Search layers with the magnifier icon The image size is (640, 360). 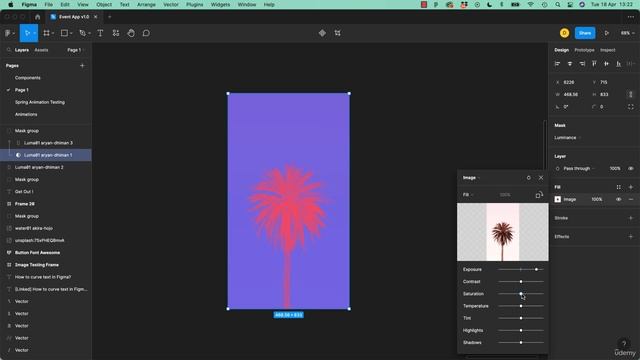(9, 50)
